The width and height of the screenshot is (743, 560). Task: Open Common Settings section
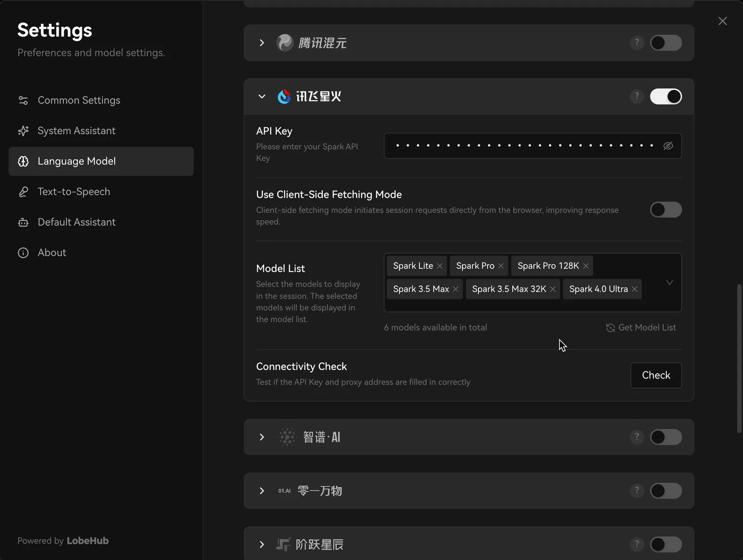101,100
